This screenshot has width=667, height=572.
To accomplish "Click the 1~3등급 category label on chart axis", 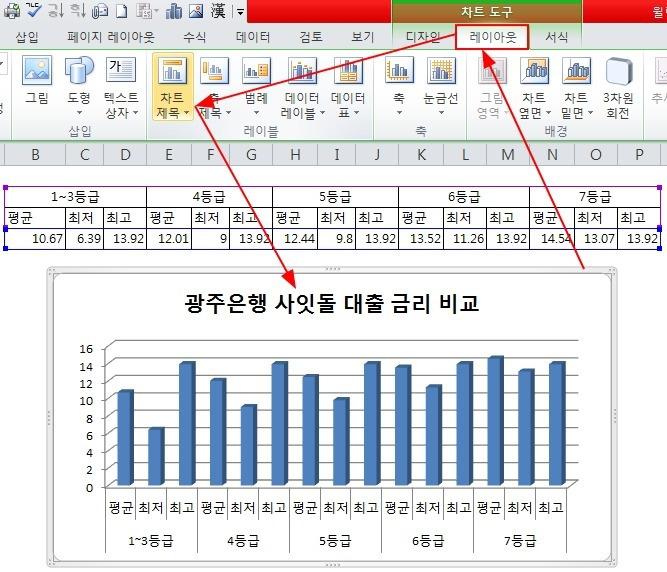I will click(x=151, y=541).
